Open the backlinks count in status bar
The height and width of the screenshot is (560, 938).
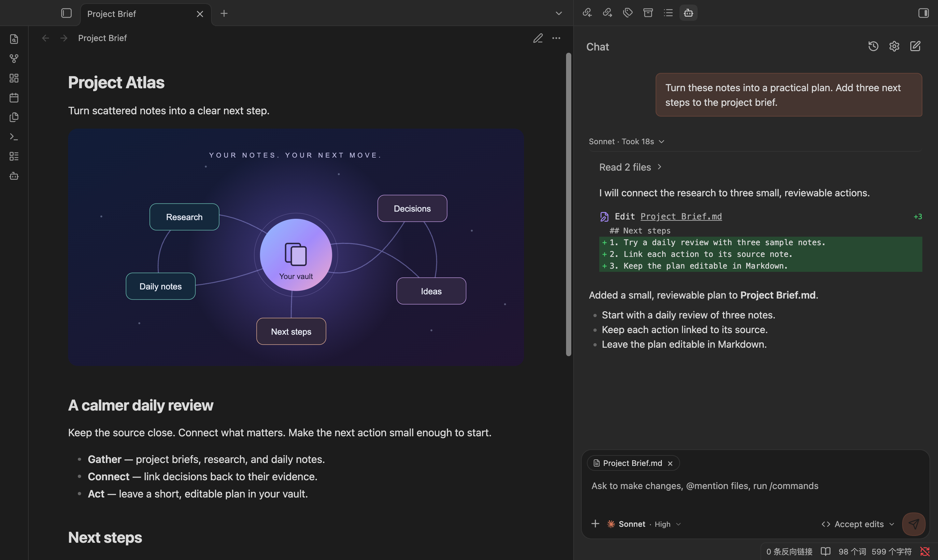pos(789,552)
